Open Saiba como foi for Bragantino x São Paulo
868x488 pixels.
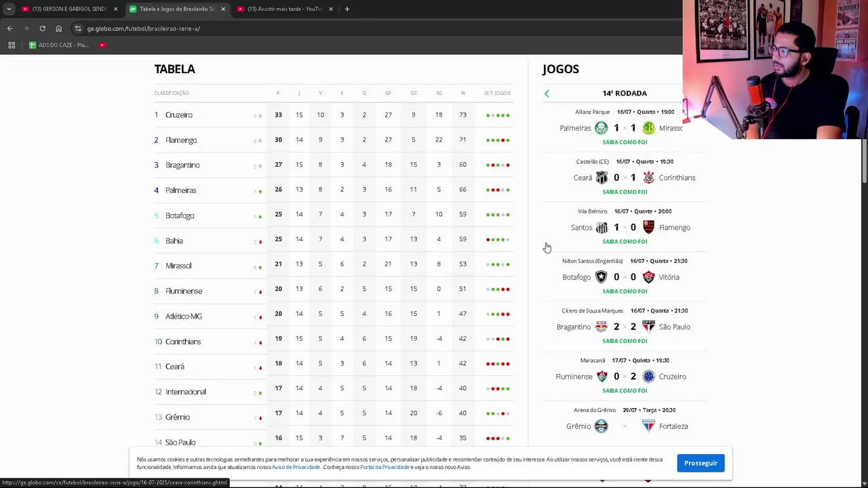(x=625, y=341)
